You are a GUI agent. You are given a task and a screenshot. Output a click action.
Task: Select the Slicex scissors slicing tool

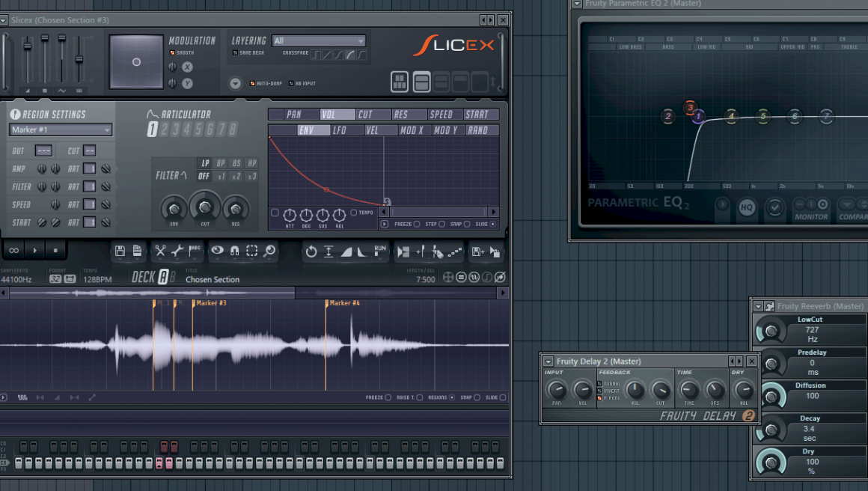click(x=160, y=251)
